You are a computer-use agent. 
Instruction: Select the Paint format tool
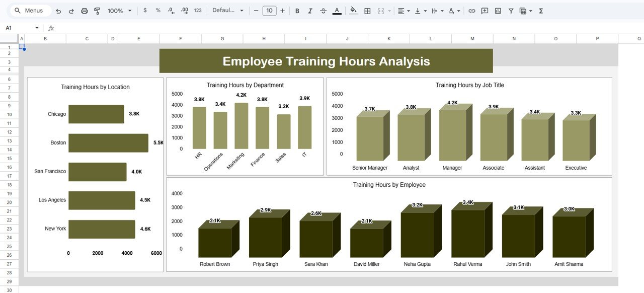coord(97,11)
